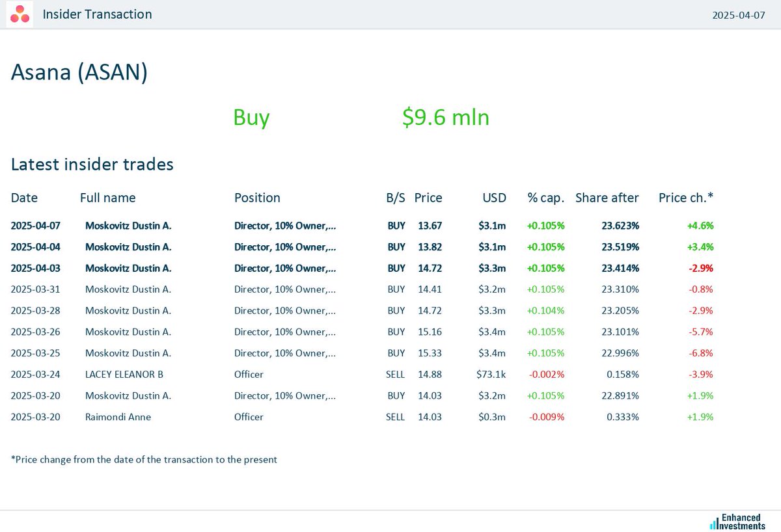Image resolution: width=781 pixels, height=532 pixels.
Task: Click the date cell 2025-03-26
Action: coord(36,332)
